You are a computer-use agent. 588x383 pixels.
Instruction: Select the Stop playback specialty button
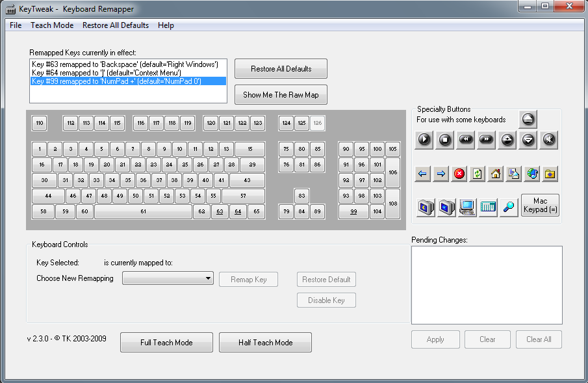pos(444,140)
